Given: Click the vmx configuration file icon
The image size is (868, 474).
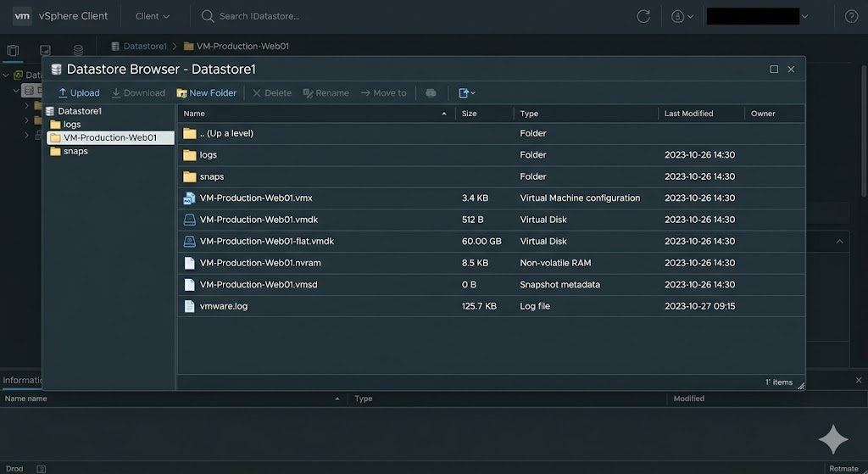Looking at the screenshot, I should 189,198.
